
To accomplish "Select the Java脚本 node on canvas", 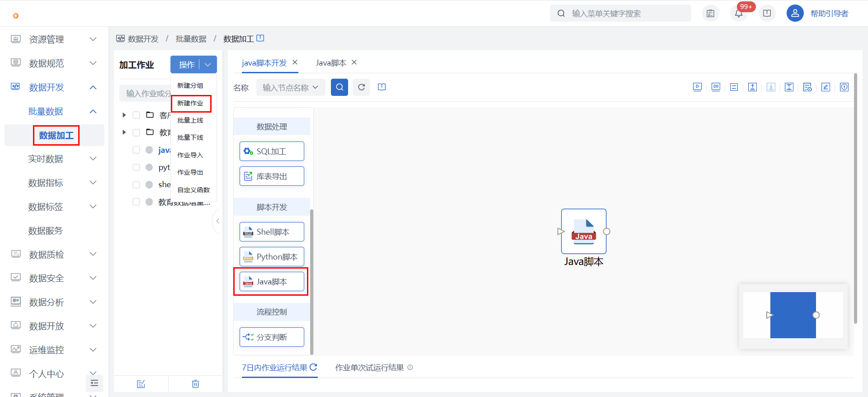I will click(584, 232).
